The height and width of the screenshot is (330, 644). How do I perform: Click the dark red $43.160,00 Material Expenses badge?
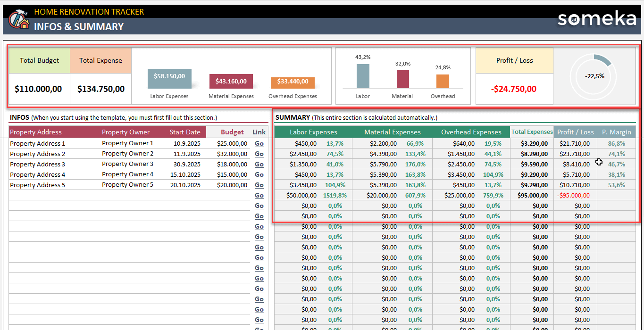231,81
